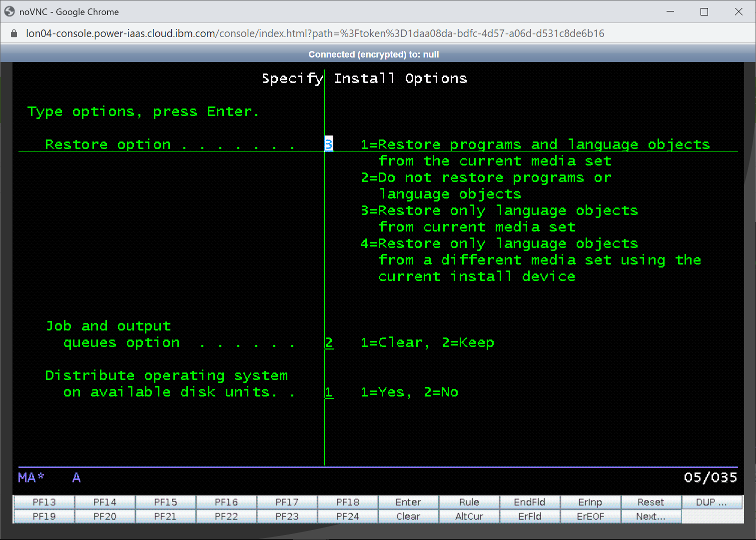756x540 pixels.
Task: Click the PF13 function key button
Action: (44, 502)
